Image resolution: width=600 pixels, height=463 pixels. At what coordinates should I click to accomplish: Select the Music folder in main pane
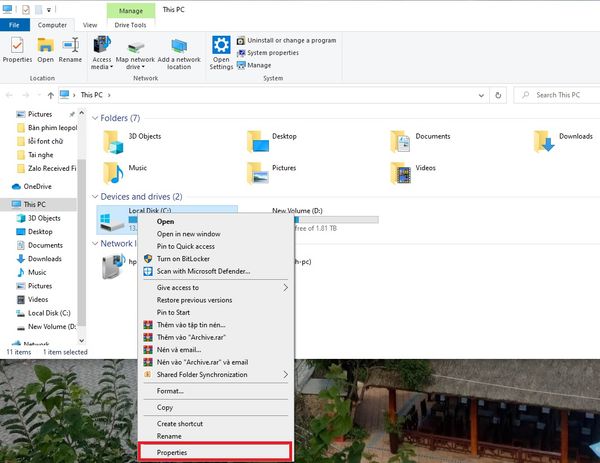click(x=125, y=173)
